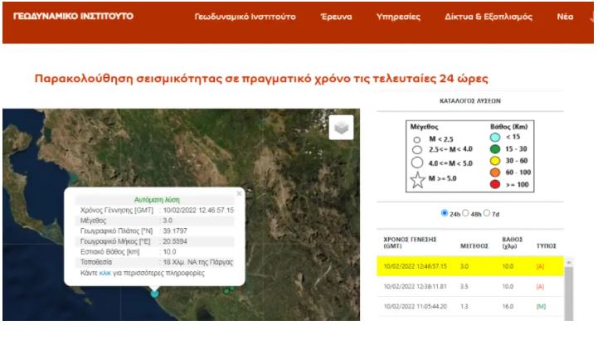Click the orange 60 - 100 depth circle

tap(493, 172)
